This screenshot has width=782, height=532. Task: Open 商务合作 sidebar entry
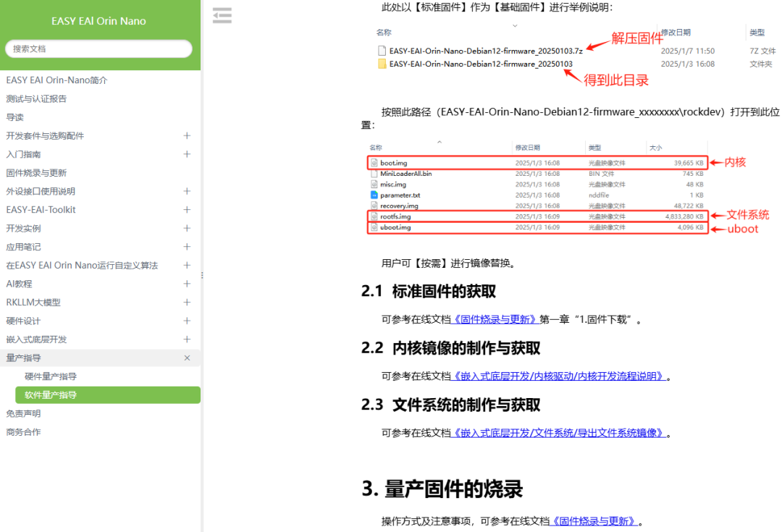click(23, 432)
